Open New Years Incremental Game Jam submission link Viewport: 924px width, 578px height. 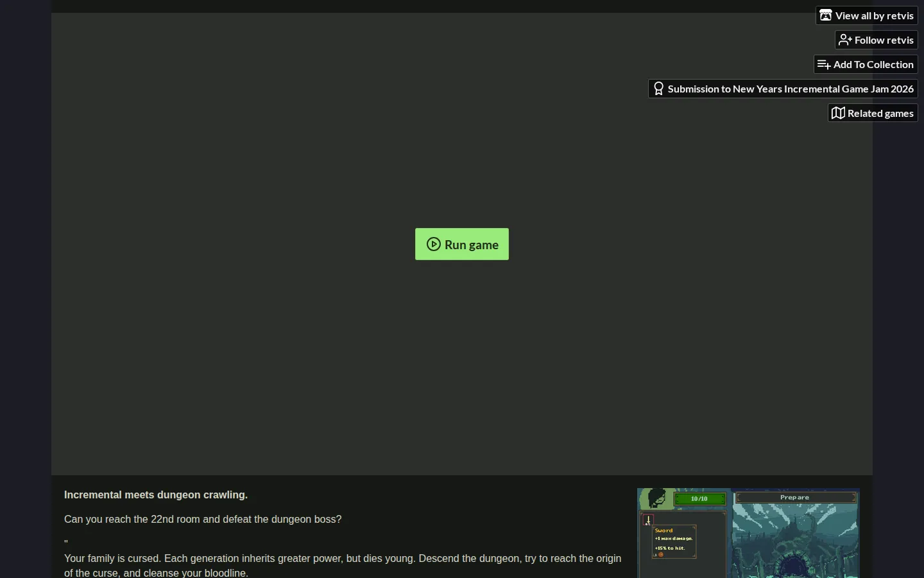(783, 89)
